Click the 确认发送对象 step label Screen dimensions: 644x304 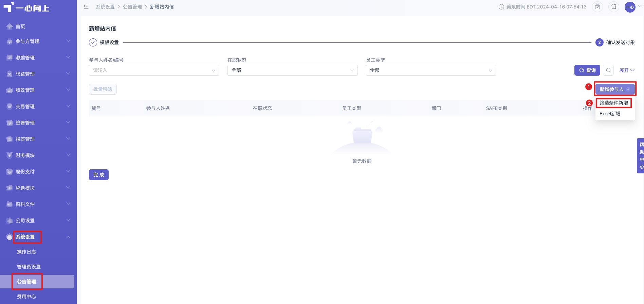[621, 42]
